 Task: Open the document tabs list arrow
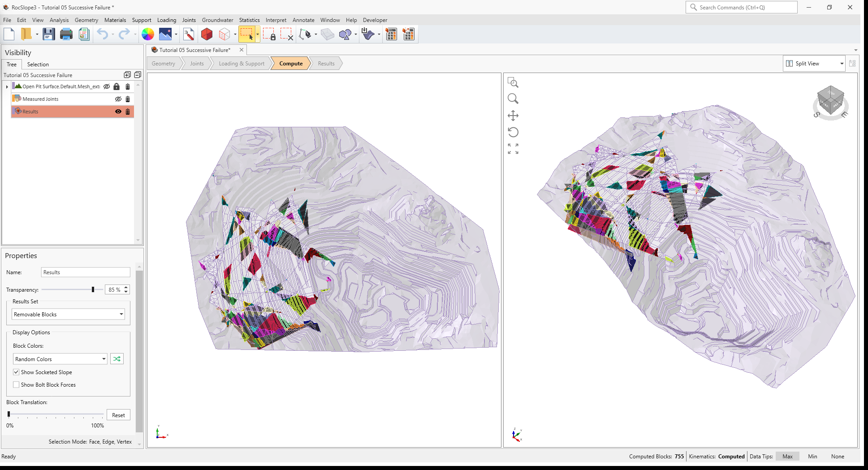(855, 50)
